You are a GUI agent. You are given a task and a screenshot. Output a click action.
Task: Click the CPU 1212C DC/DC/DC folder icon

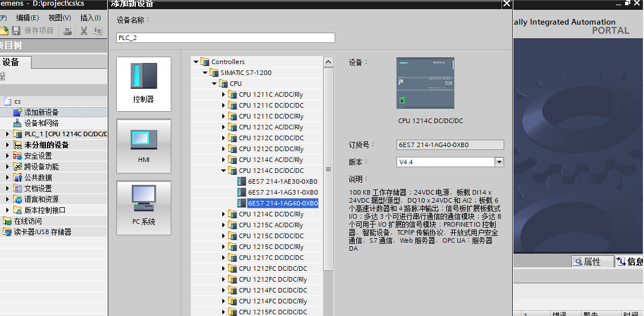coord(233,138)
